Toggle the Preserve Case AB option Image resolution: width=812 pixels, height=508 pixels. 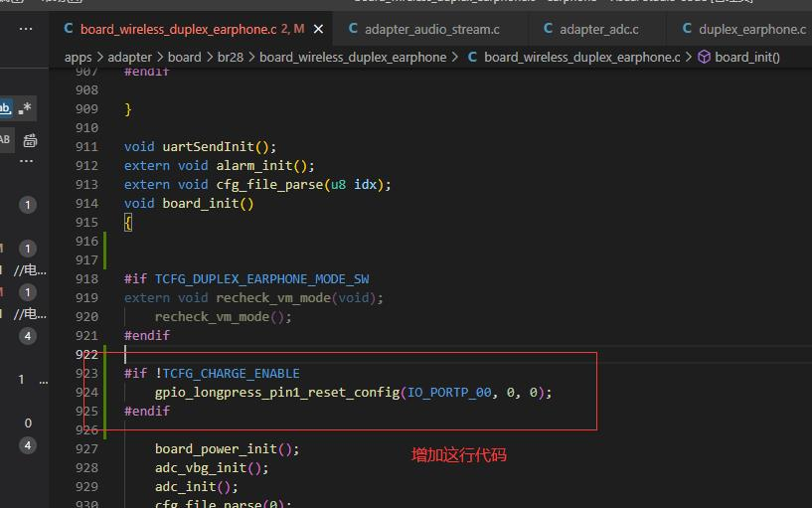coord(5,139)
